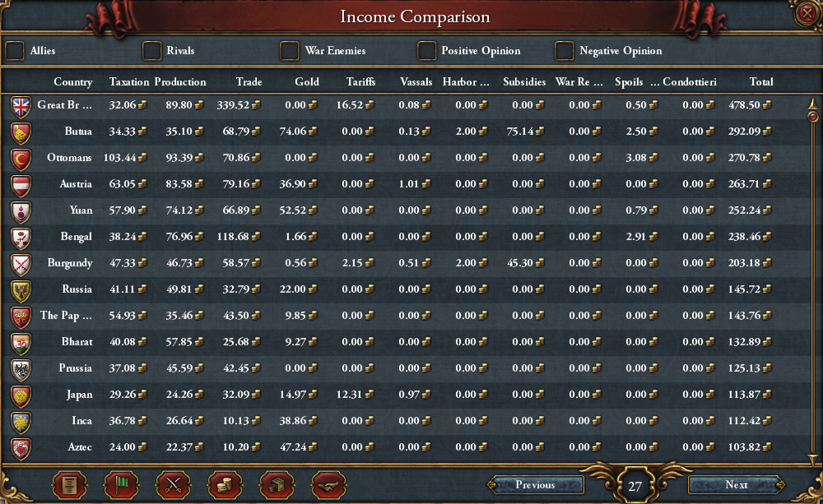Open the ledger book pages icon
The image size is (823, 504).
(69, 484)
